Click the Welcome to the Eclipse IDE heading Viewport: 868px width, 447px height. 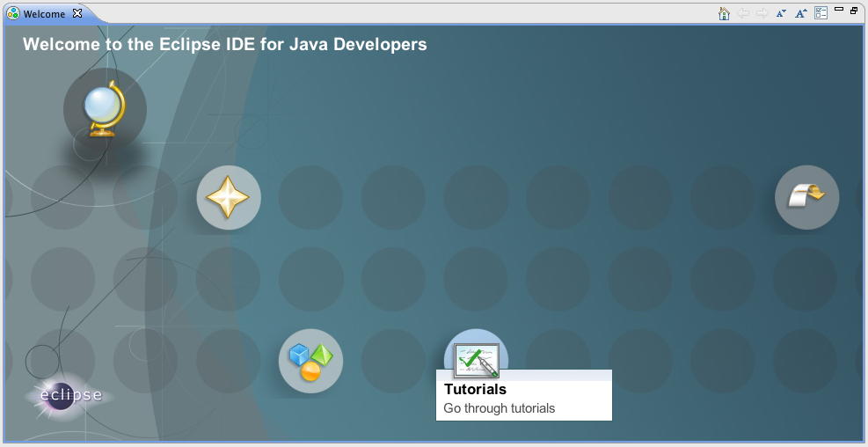click(x=224, y=44)
